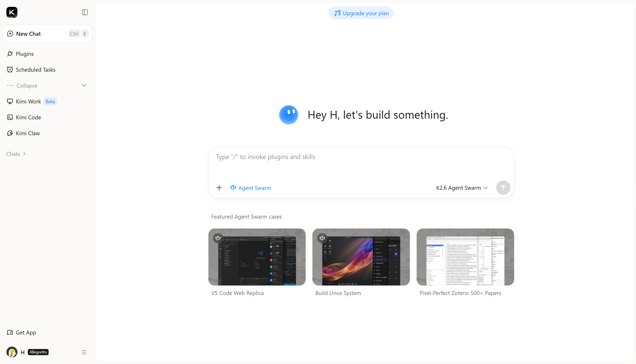636x364 pixels.
Task: Click the Build Linux System title
Action: pyautogui.click(x=338, y=293)
